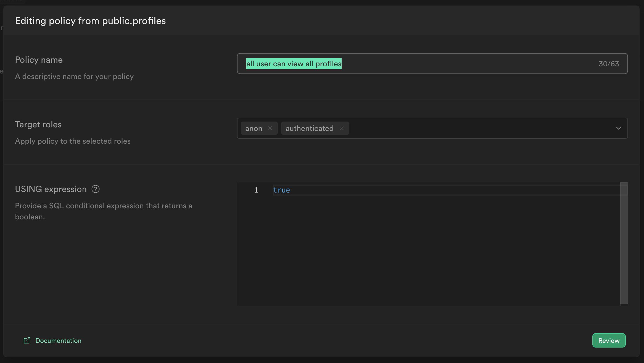Click the external-link icon beside Documentation
The height and width of the screenshot is (363, 644).
[x=27, y=340]
